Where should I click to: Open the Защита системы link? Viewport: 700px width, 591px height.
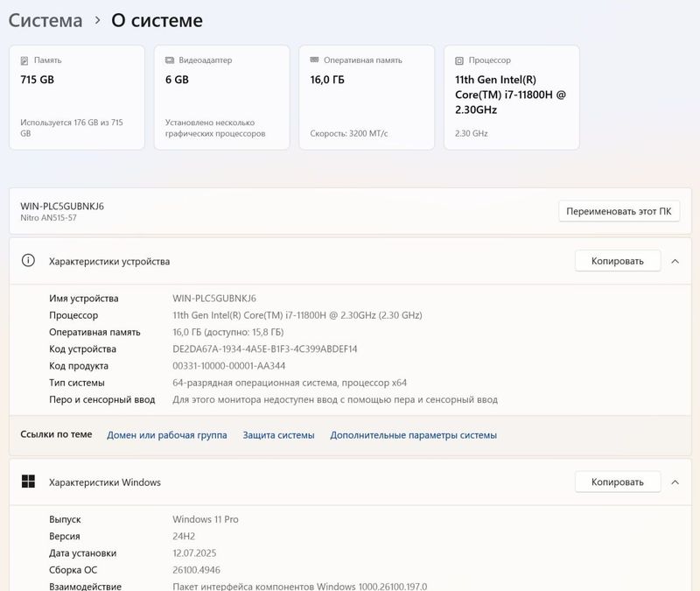pyautogui.click(x=278, y=435)
